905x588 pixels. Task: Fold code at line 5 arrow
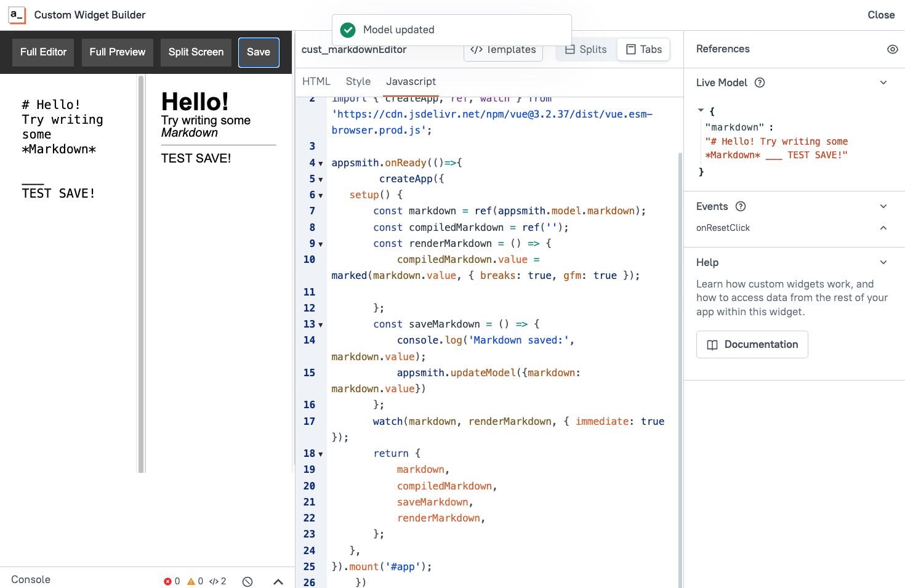tap(321, 179)
